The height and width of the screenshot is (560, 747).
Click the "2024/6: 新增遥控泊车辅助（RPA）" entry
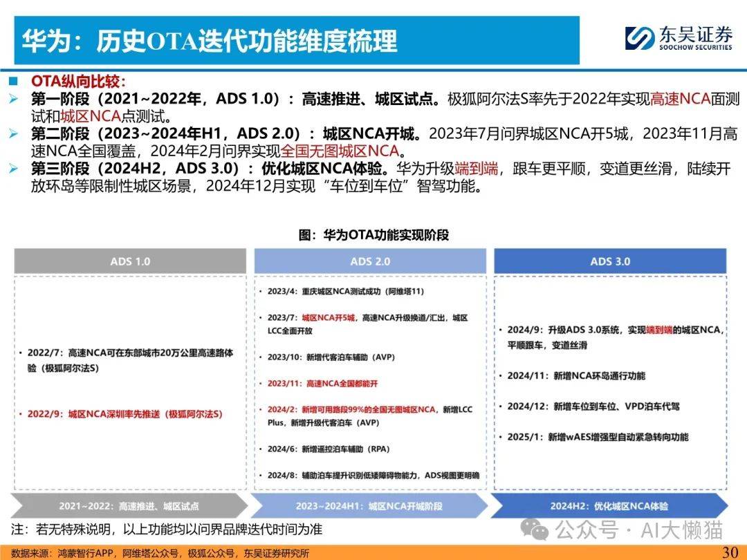click(x=325, y=449)
